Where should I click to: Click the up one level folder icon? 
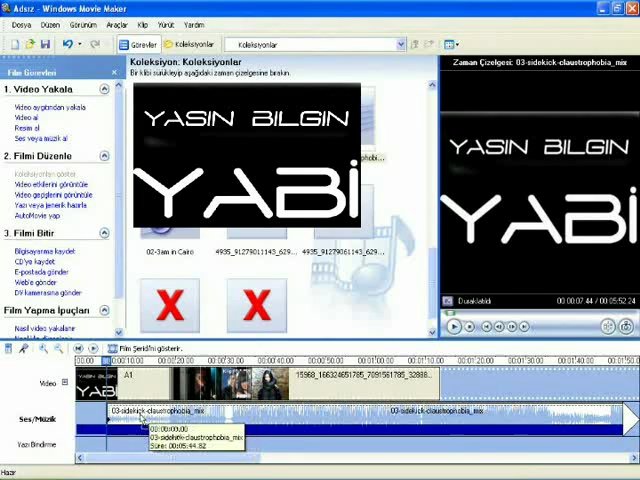coord(415,44)
